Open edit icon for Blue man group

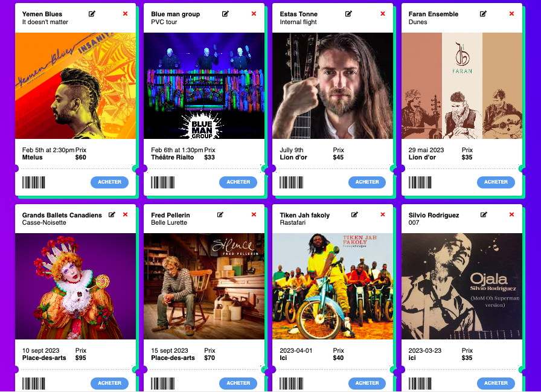coord(225,14)
